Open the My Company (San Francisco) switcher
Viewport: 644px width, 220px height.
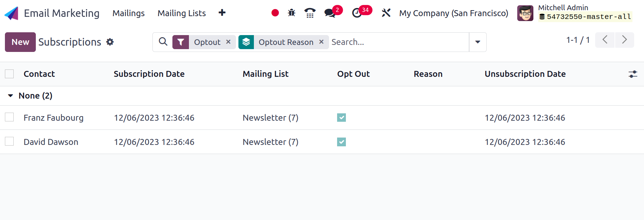point(454,13)
